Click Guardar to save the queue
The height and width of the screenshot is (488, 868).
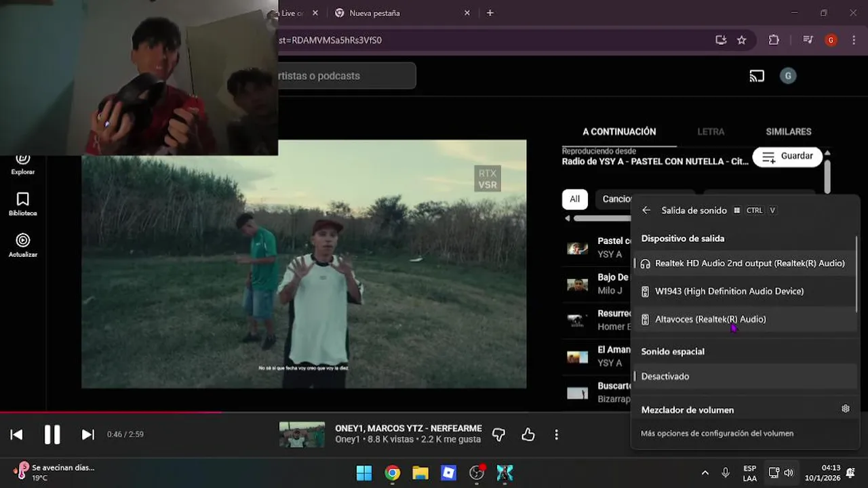click(x=787, y=157)
